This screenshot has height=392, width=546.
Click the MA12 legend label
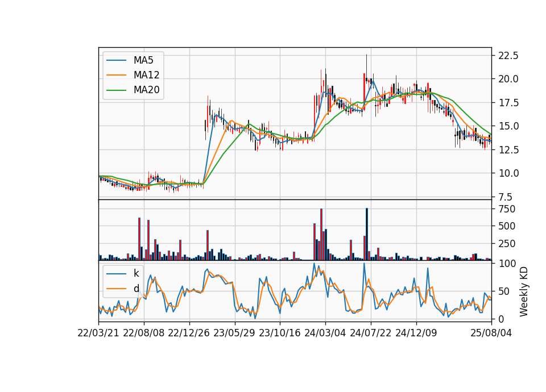point(146,75)
